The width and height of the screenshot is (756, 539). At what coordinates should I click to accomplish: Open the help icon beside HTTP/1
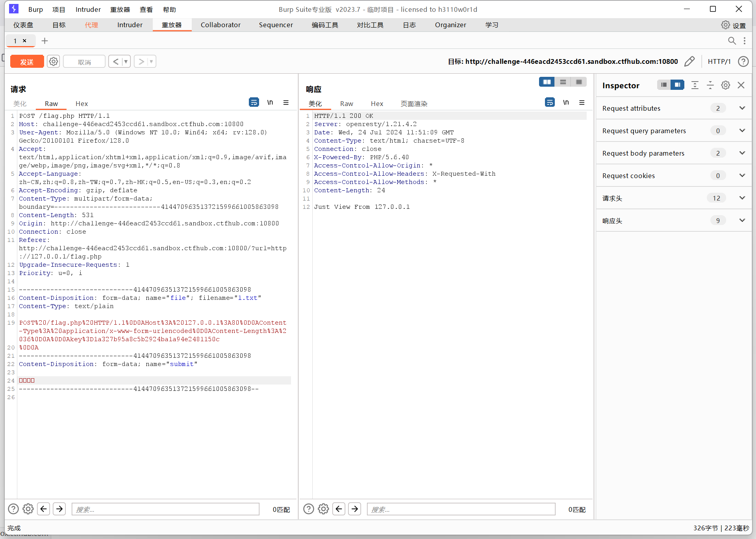[743, 61]
